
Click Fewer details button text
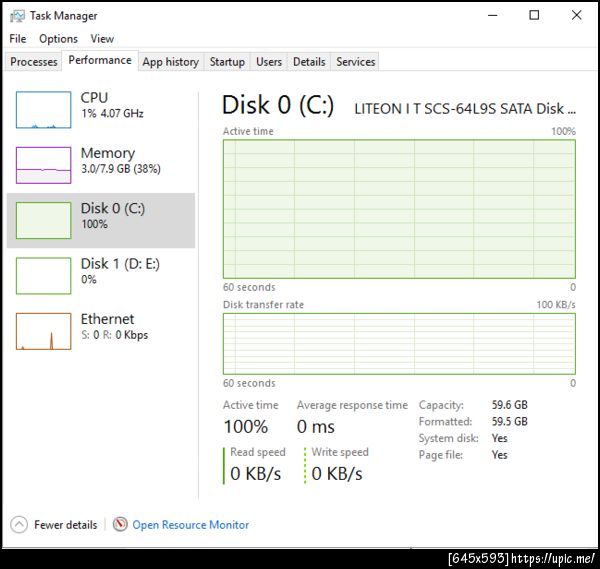[x=65, y=525]
